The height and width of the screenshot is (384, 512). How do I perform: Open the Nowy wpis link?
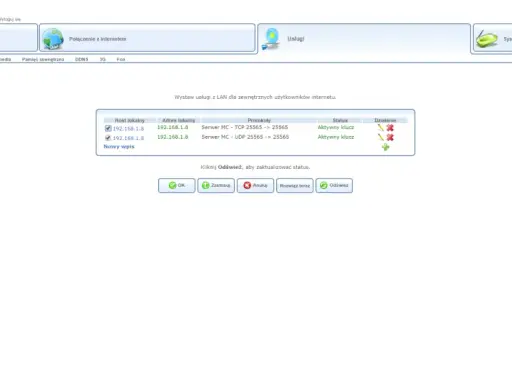coord(119,146)
